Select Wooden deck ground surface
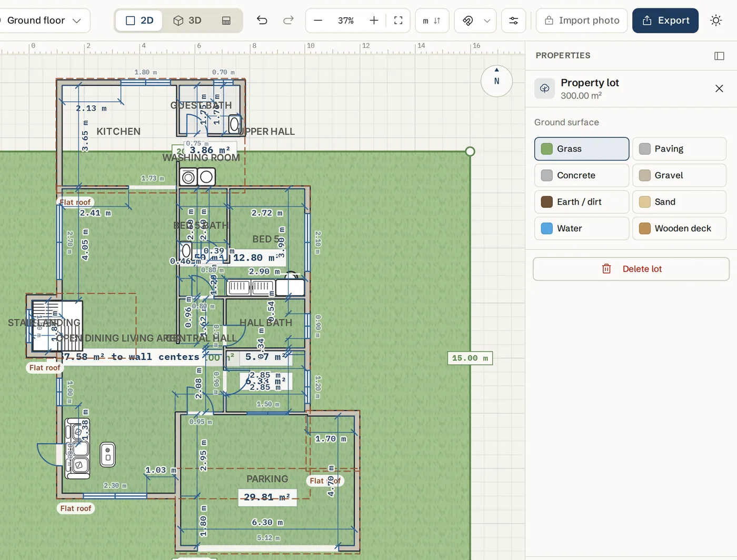Screen dimensions: 737x560 pos(679,228)
